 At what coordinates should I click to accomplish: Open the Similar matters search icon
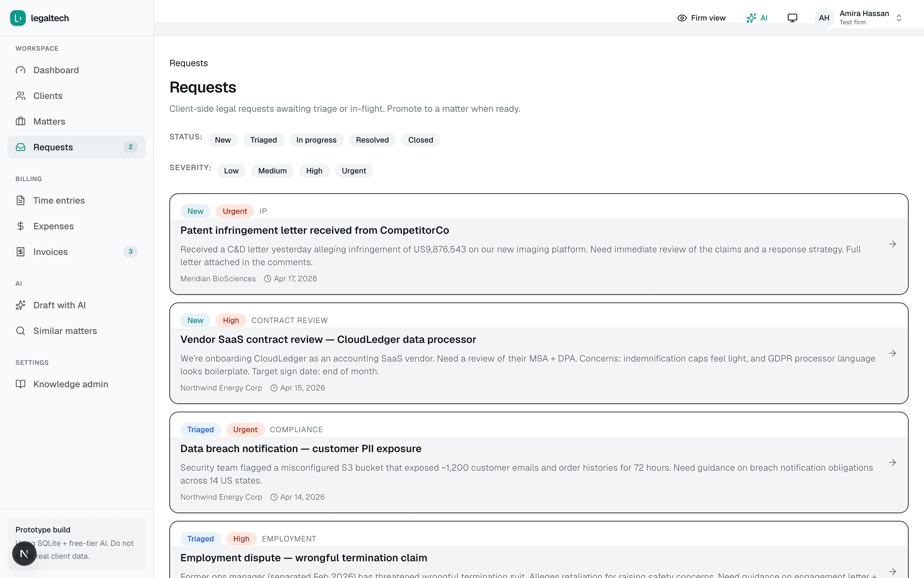[x=21, y=331]
